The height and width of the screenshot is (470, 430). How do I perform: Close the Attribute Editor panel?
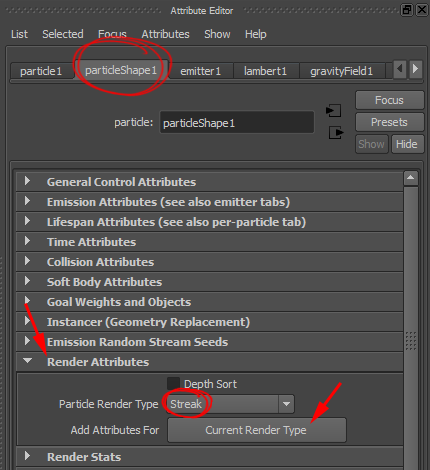click(422, 10)
